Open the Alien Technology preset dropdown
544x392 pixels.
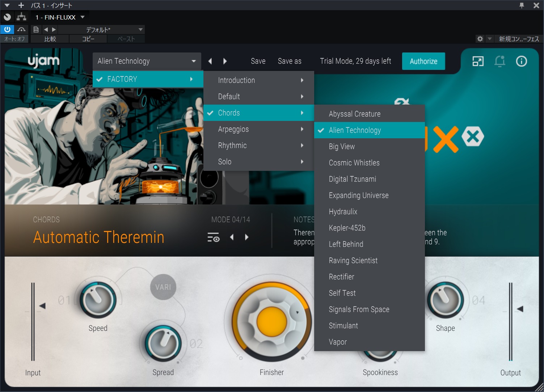tap(147, 61)
